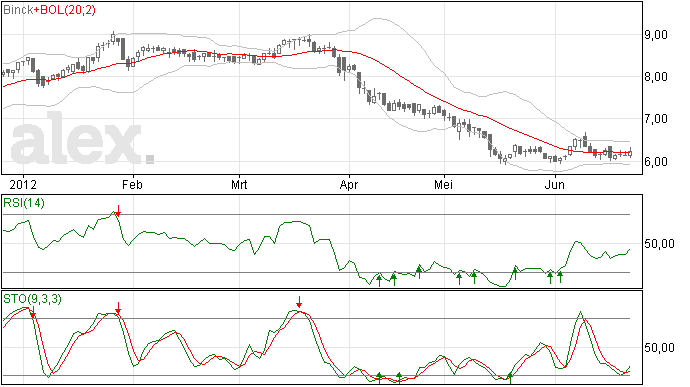Click the red STO sell arrow near Feb
The image size is (690, 387).
[x=118, y=308]
